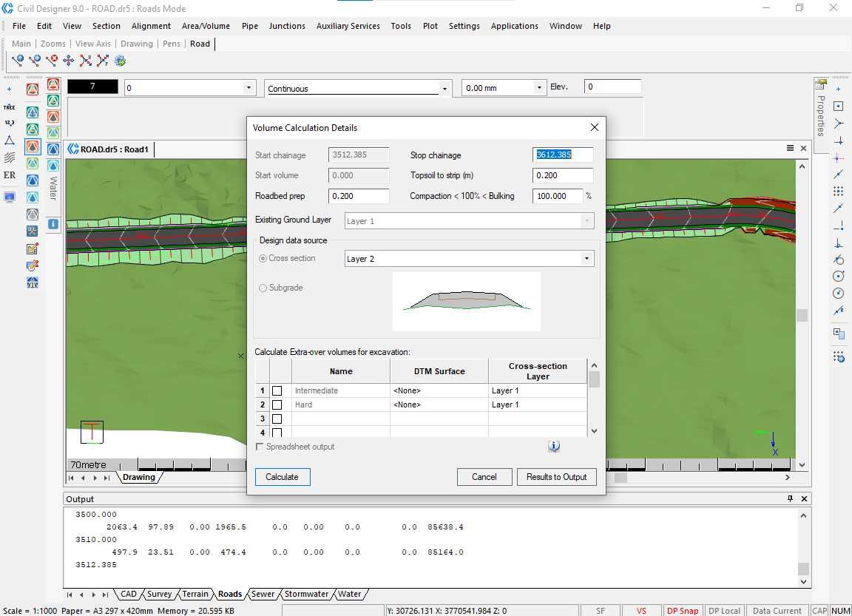This screenshot has width=852, height=616.
Task: Open the Junctions menu
Action: pyautogui.click(x=287, y=26)
